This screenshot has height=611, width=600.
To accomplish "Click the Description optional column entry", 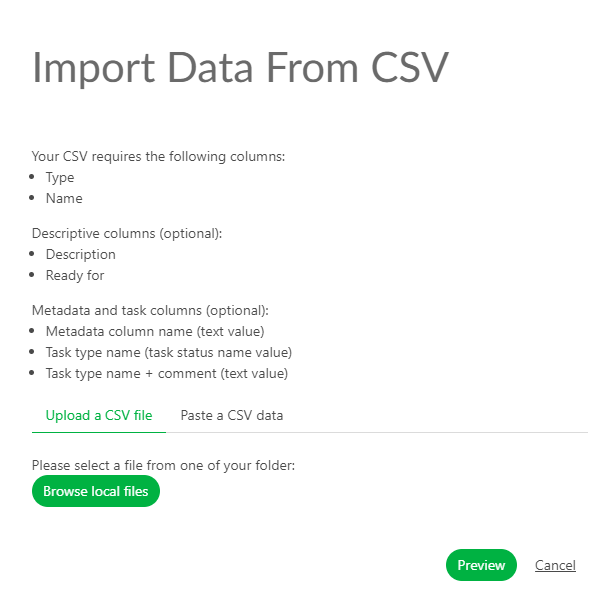I will pos(81,255).
